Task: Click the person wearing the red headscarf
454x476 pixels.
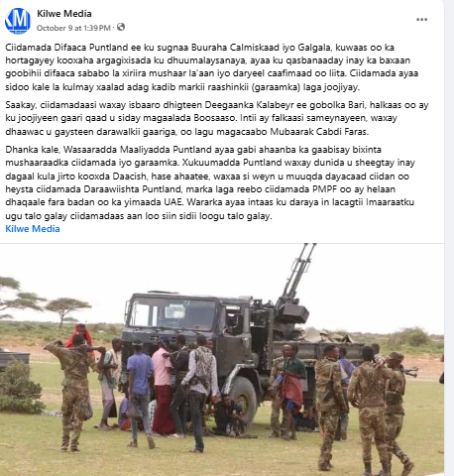Action: tap(80, 335)
